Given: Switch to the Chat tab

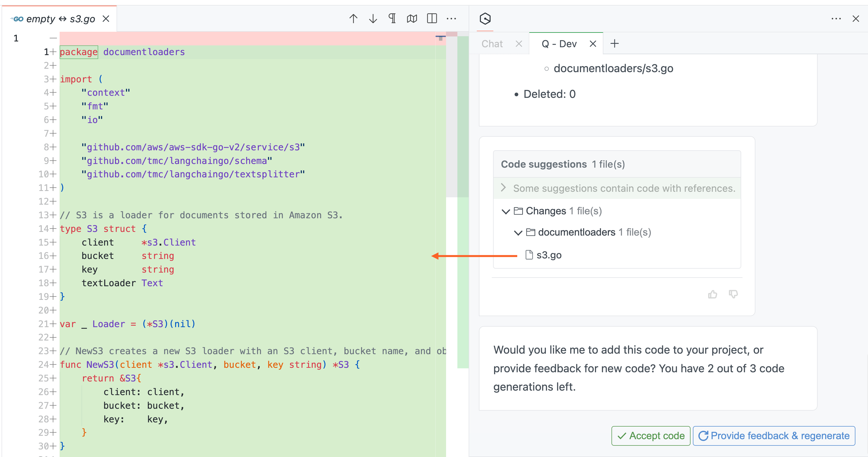Looking at the screenshot, I should (x=492, y=44).
